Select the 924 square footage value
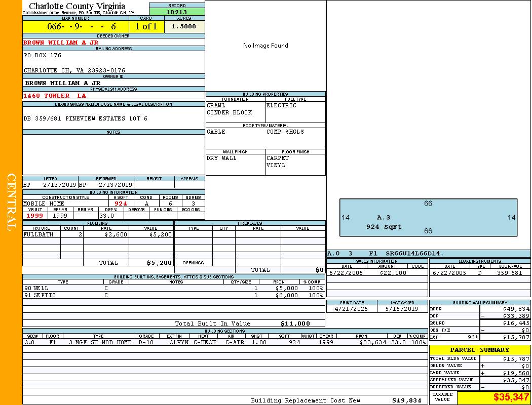This screenshot has height=405, width=532. (121, 204)
